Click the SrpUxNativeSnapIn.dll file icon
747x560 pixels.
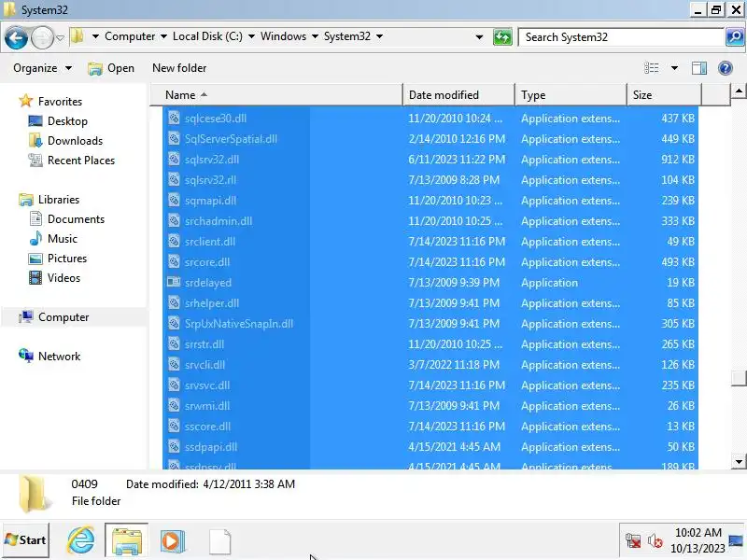pyautogui.click(x=174, y=323)
